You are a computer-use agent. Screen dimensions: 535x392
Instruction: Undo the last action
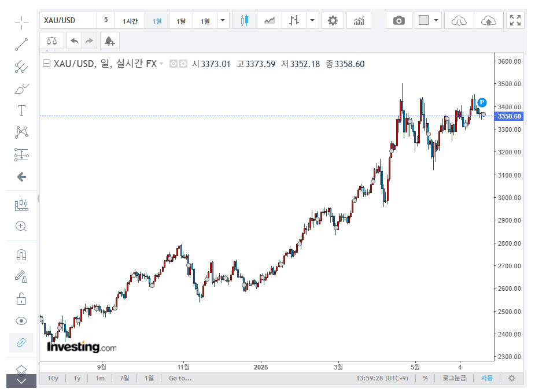point(75,41)
